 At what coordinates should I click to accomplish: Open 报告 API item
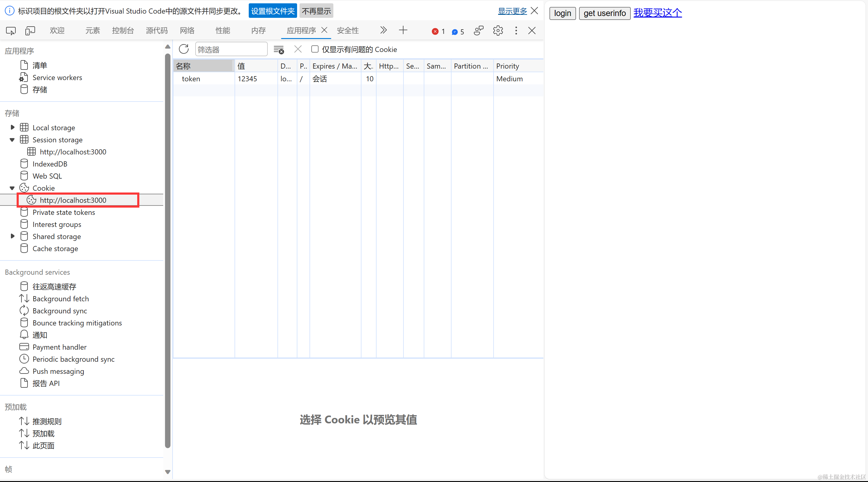(x=46, y=383)
